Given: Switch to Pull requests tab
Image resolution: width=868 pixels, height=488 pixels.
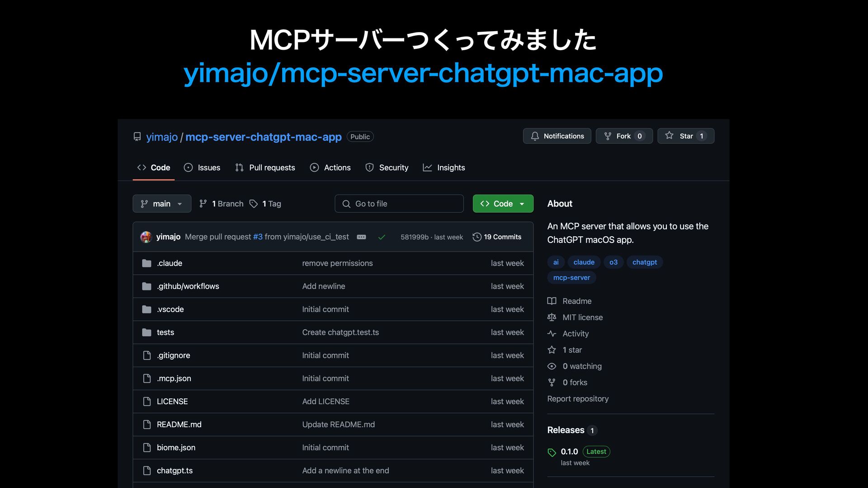Looking at the screenshot, I should point(265,168).
